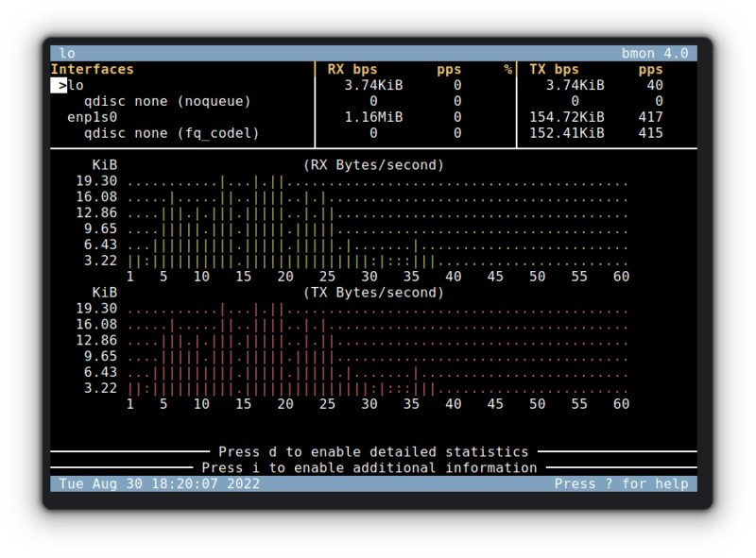Click the (TX Bytes/second) graph title
Screen dimensions: 756x558
pos(373,292)
